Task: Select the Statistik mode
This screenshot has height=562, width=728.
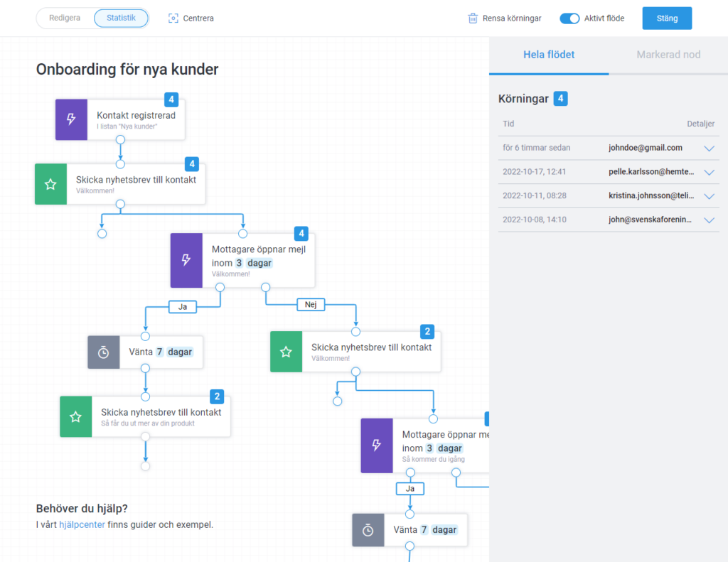Action: (x=121, y=18)
